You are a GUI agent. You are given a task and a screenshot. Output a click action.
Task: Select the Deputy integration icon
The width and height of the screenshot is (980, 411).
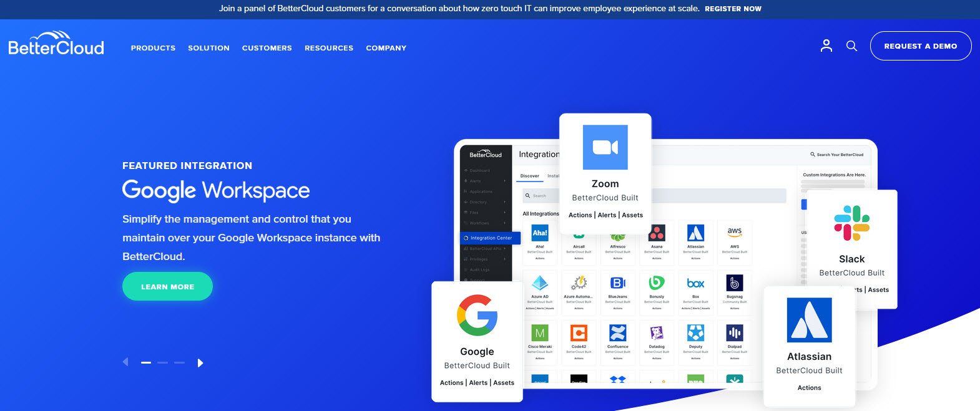click(x=695, y=332)
